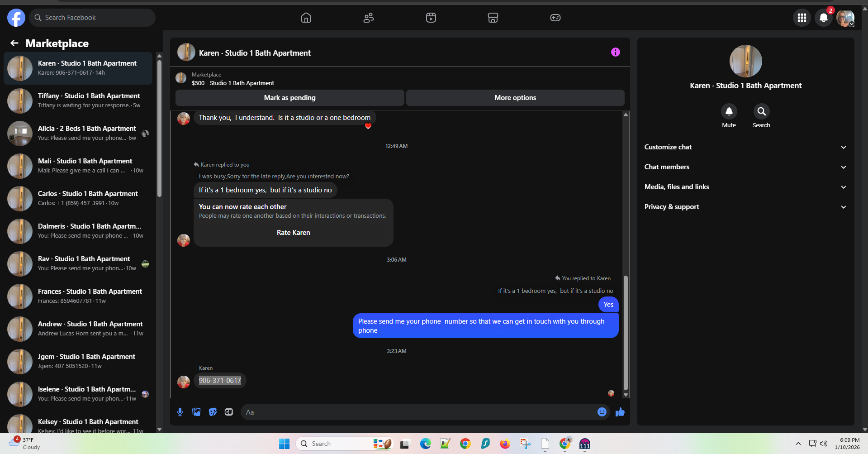The width and height of the screenshot is (868, 454).
Task: Open volume control in system tray
Action: (x=824, y=444)
